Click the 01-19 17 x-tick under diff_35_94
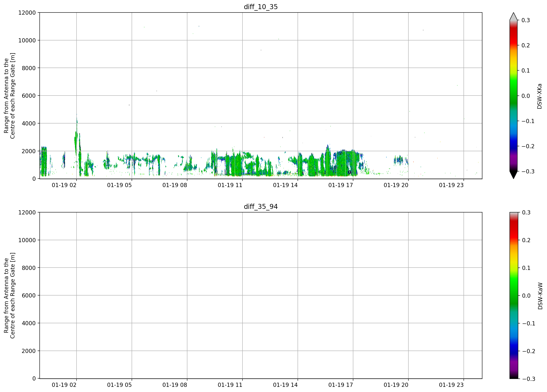547x392 pixels. pyautogui.click(x=341, y=385)
